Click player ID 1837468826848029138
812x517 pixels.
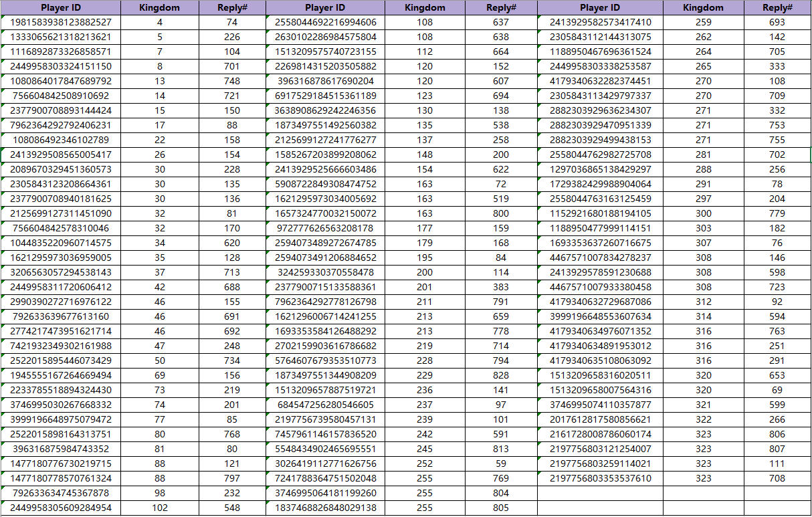(325, 508)
